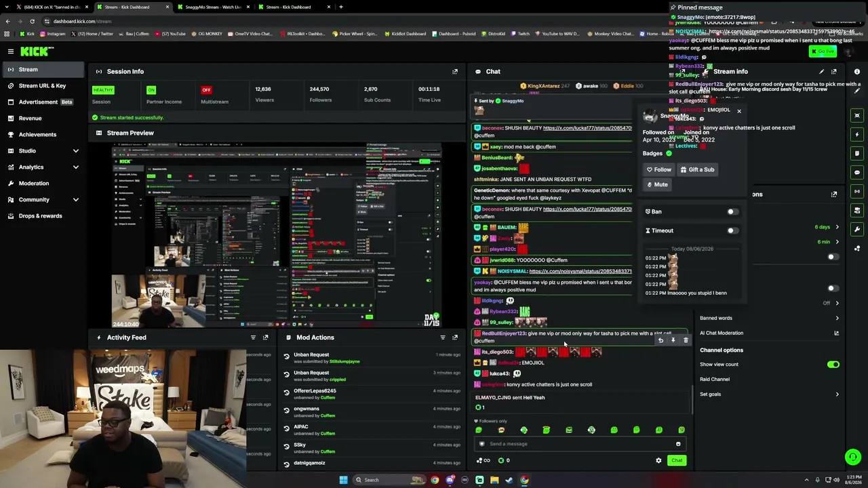Viewport: 868px width, 488px height.
Task: Open the hamburger menu beside the Kick logo
Action: [11, 52]
